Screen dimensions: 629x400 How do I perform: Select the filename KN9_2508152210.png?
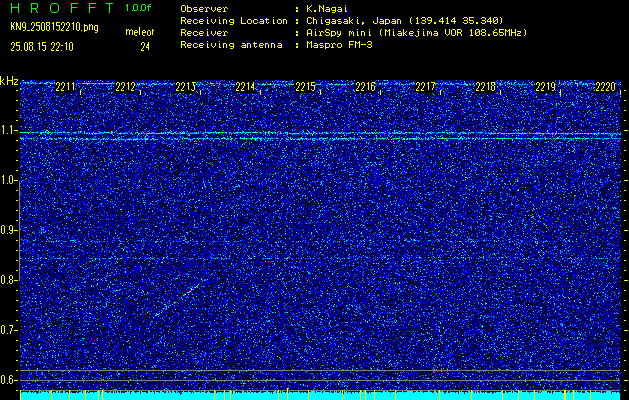[x=54, y=27]
